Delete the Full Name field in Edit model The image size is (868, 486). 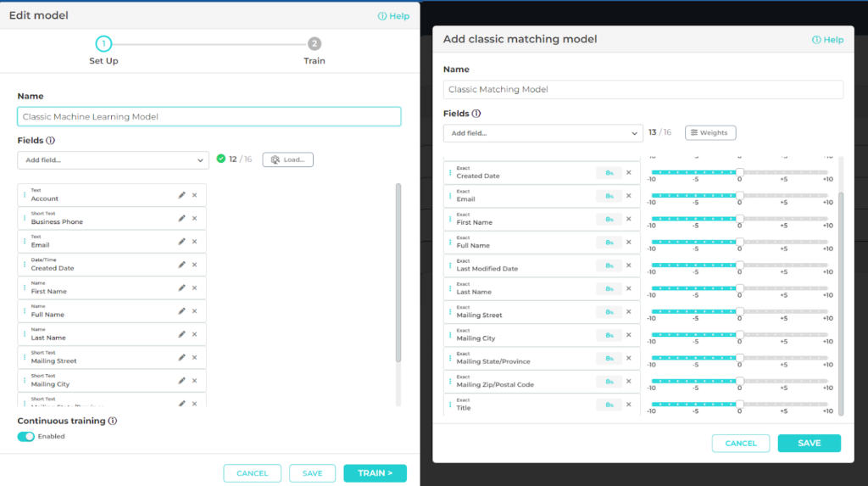[194, 311]
